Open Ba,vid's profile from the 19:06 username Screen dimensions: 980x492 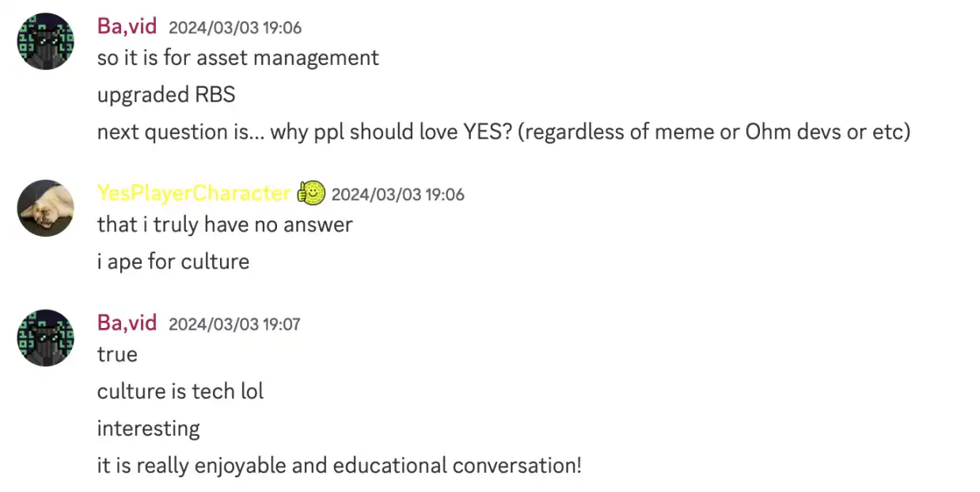[x=127, y=26]
